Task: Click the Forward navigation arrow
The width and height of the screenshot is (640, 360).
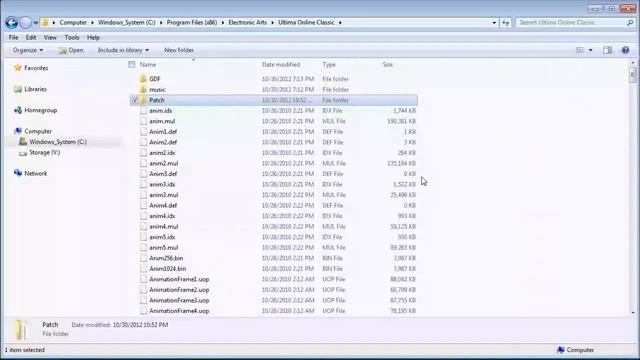Action: [25, 23]
